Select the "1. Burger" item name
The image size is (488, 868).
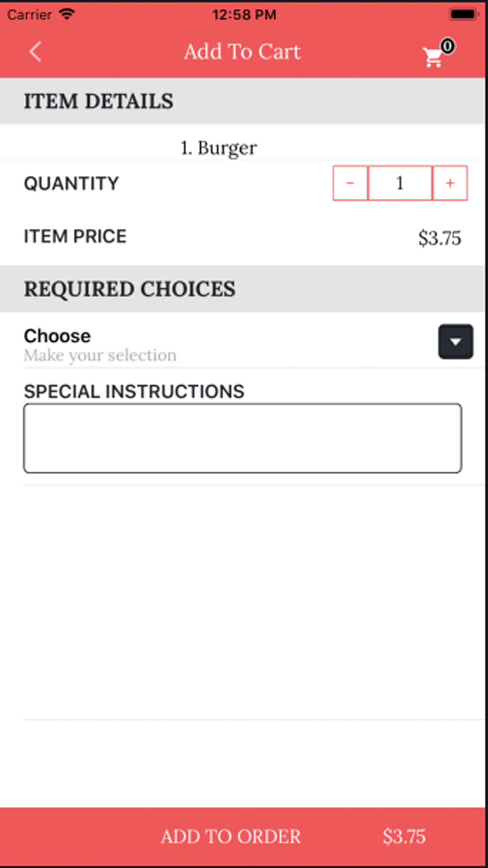[219, 147]
